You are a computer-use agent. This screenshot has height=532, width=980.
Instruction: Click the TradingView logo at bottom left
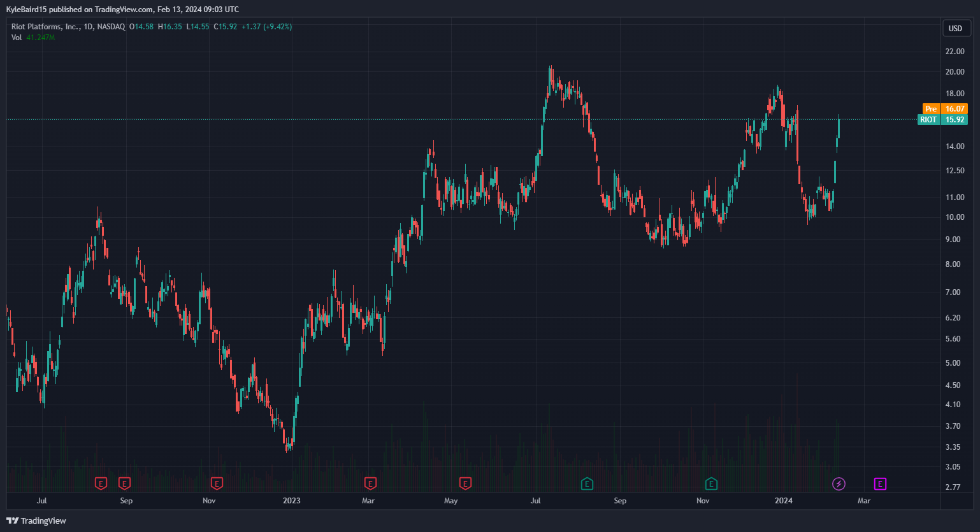[36, 521]
